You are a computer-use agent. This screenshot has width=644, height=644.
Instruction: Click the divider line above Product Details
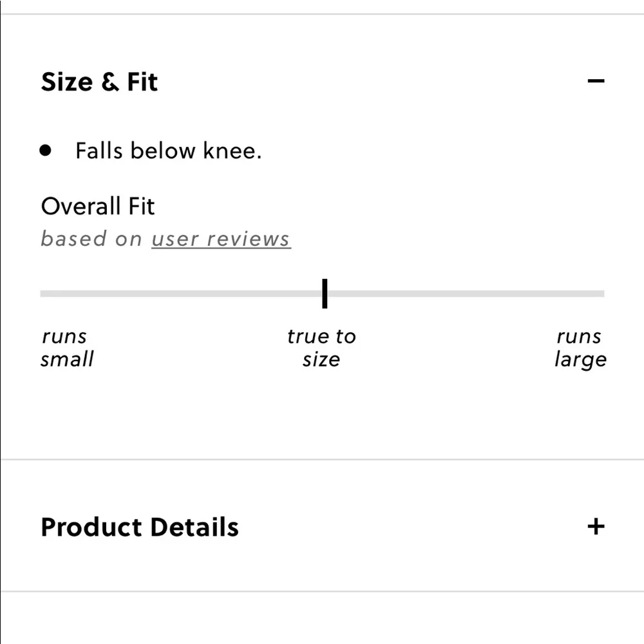pos(322,460)
